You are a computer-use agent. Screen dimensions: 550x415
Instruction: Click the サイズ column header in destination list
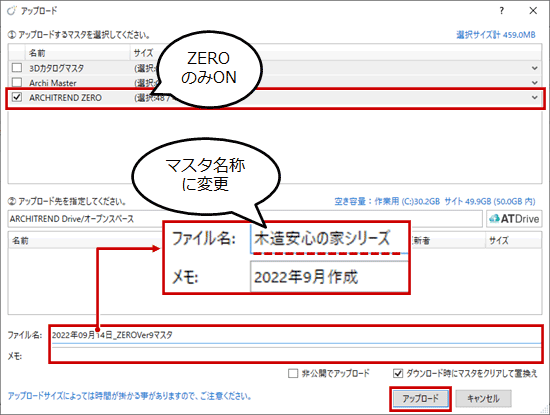pos(514,241)
